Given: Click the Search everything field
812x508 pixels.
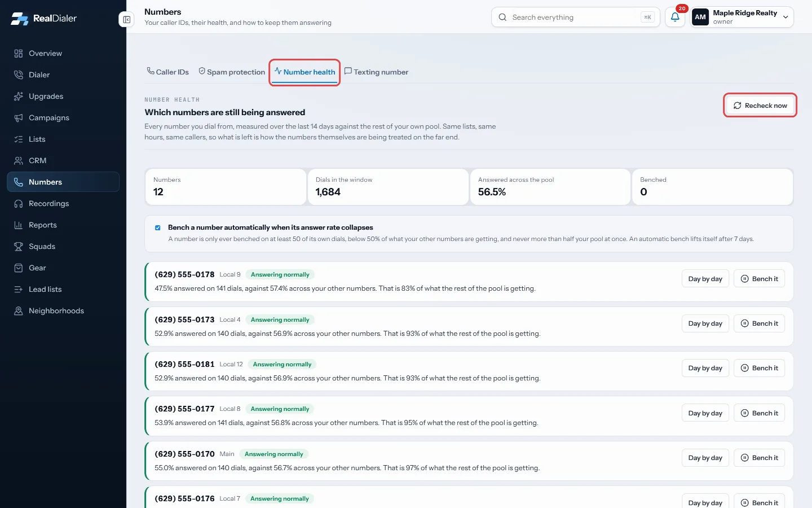Looking at the screenshot, I should tap(576, 17).
